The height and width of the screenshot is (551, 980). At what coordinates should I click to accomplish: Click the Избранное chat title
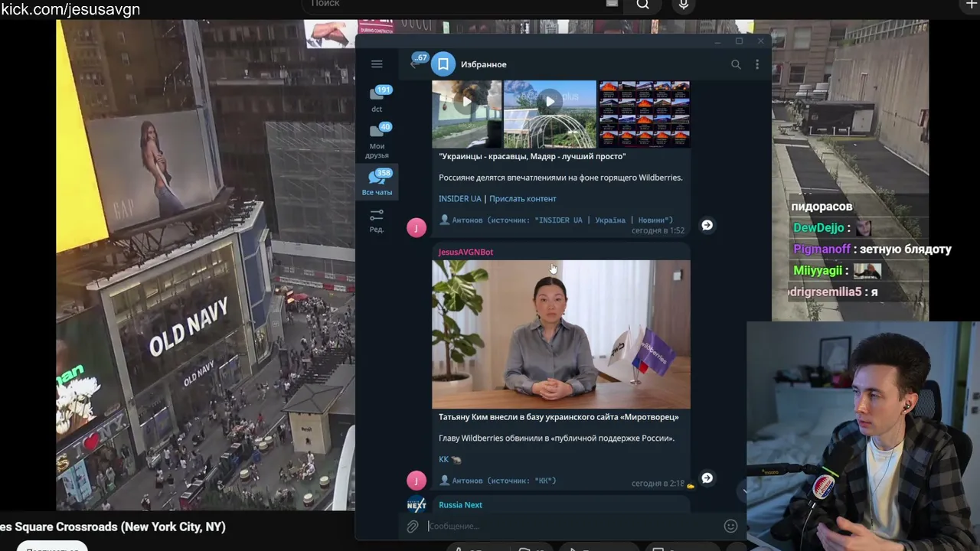point(484,64)
